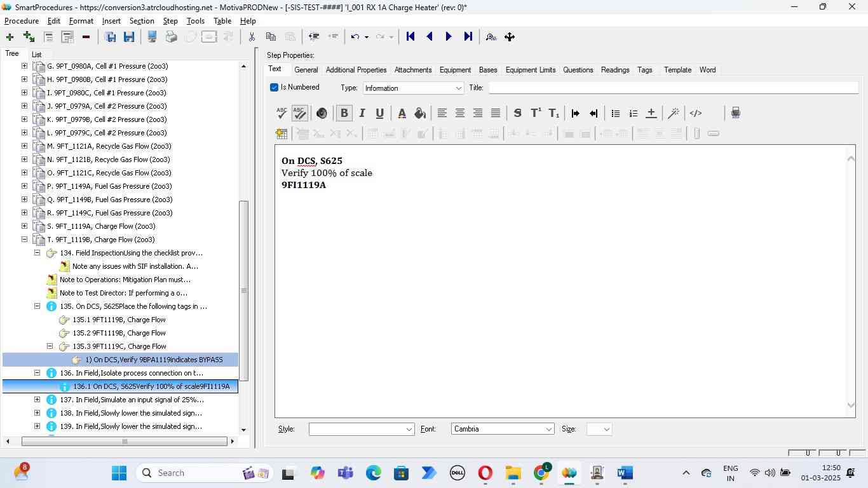Viewport: 868px width, 488px height.
Task: Go to next step blue arrow
Action: coord(449,37)
